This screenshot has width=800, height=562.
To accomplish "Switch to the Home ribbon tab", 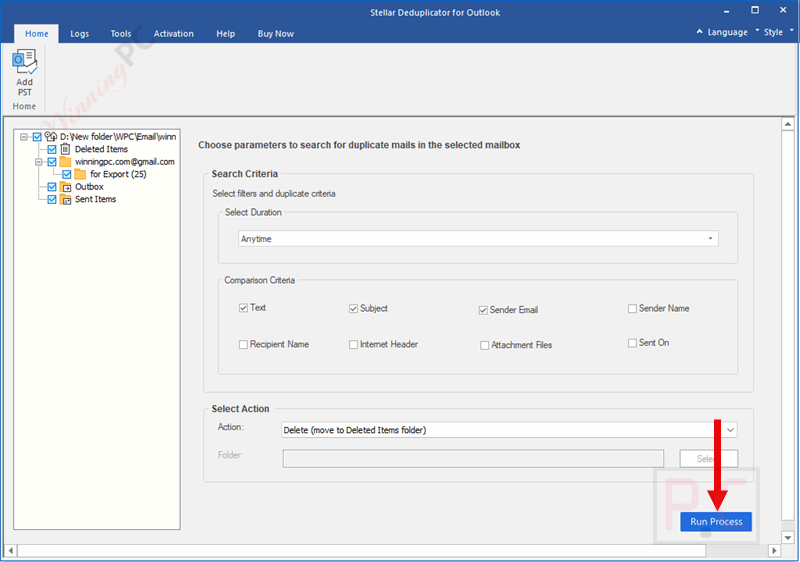I will click(x=37, y=34).
